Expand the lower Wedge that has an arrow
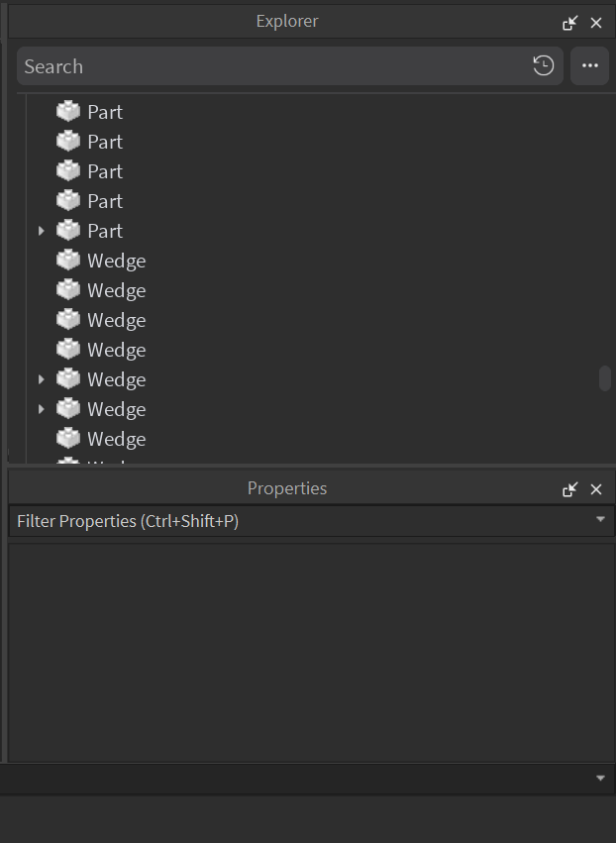616x843 pixels. [x=41, y=409]
